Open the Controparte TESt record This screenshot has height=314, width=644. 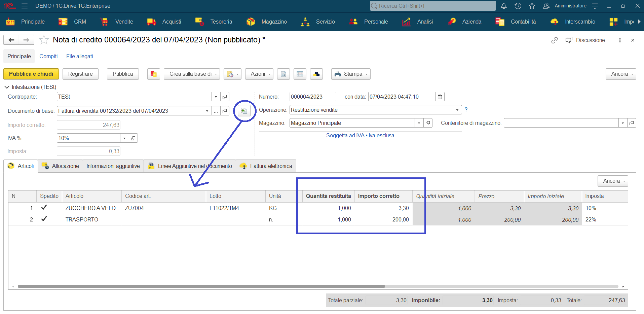(225, 97)
